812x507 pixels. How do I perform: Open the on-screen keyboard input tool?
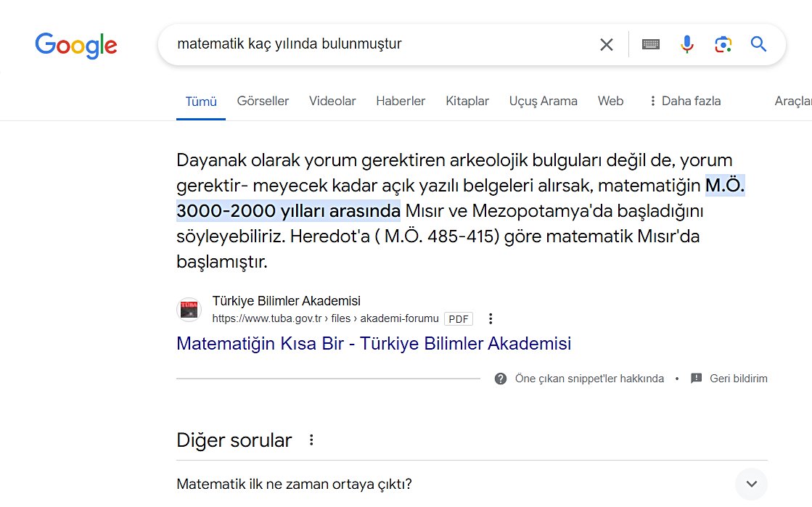point(651,44)
